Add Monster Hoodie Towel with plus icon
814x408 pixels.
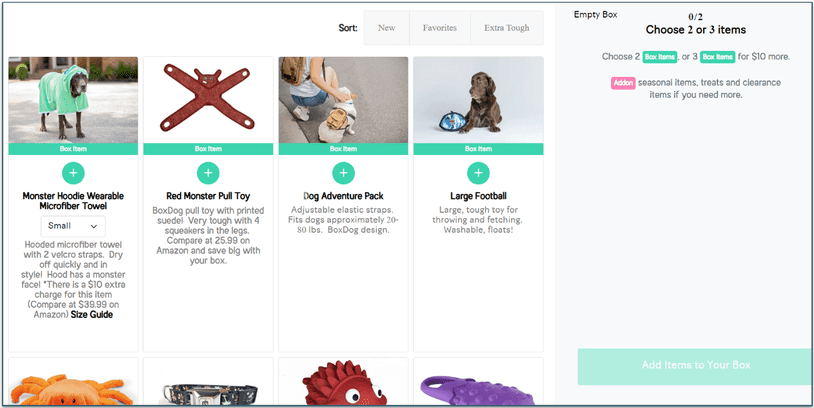(73, 173)
